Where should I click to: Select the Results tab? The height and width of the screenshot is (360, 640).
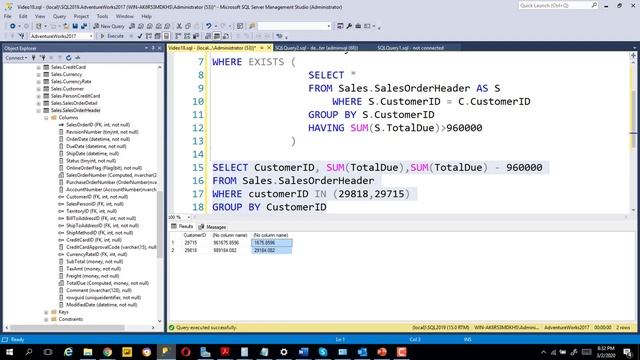click(182, 227)
